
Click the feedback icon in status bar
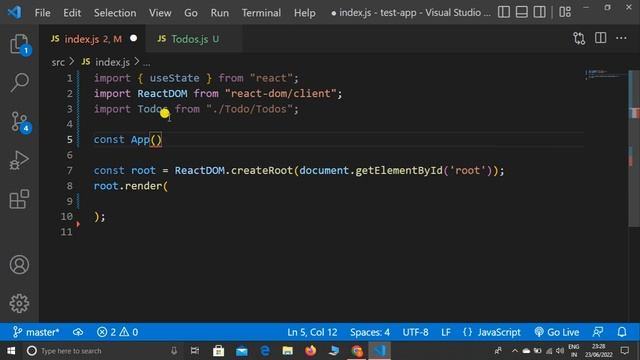(x=598, y=332)
